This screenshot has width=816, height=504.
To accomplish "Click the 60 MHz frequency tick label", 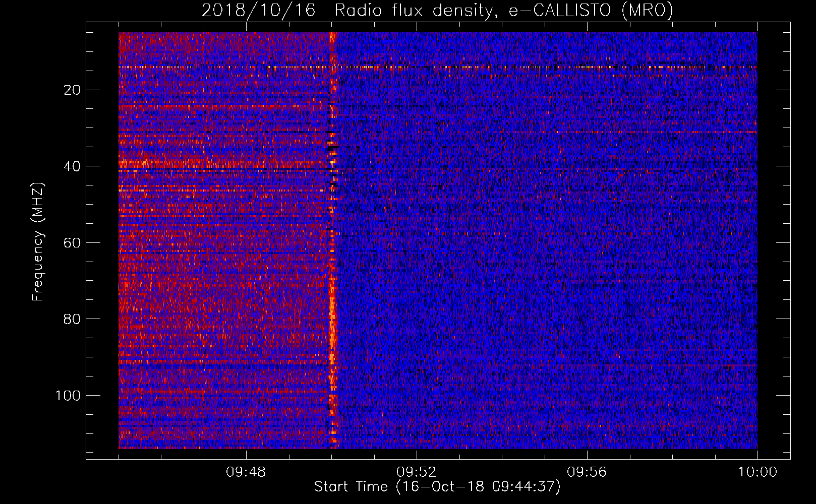I will point(73,243).
